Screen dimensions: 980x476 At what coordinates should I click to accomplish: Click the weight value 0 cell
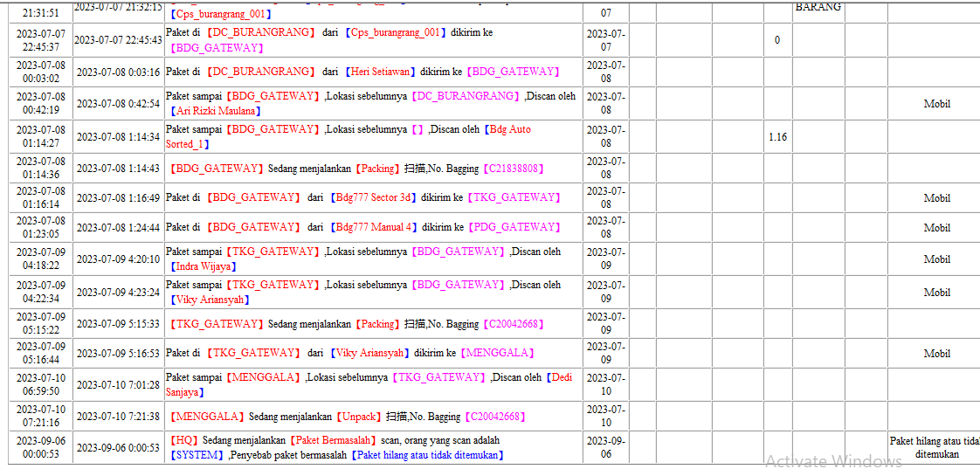(777, 40)
